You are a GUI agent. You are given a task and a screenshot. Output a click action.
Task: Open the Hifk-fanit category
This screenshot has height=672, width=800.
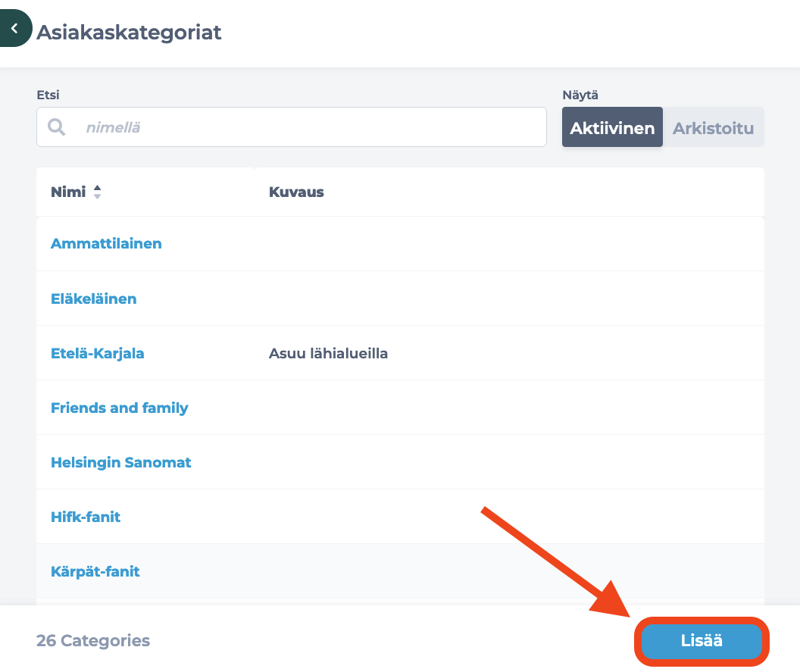coord(86,517)
